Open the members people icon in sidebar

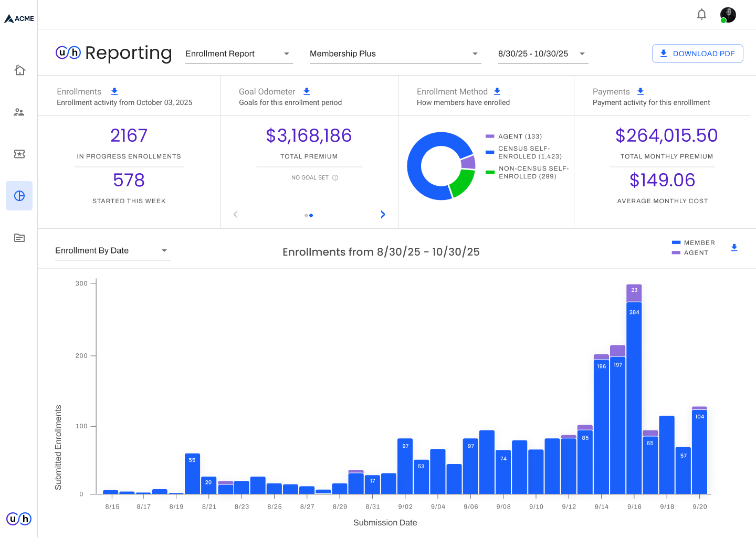tap(19, 112)
